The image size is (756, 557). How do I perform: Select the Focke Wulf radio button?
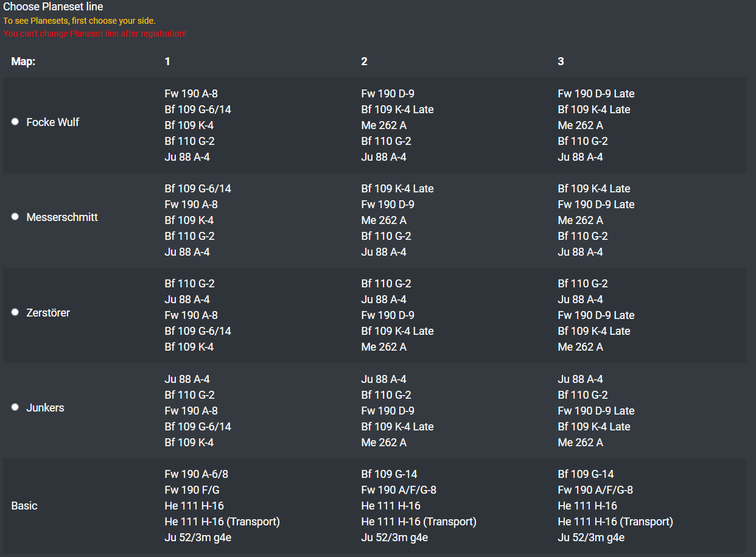pos(15,122)
